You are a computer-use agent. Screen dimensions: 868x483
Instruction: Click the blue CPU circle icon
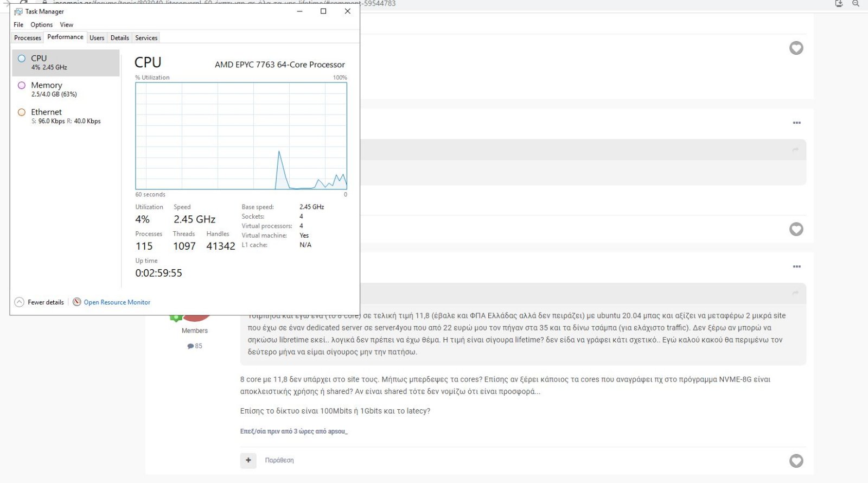22,58
